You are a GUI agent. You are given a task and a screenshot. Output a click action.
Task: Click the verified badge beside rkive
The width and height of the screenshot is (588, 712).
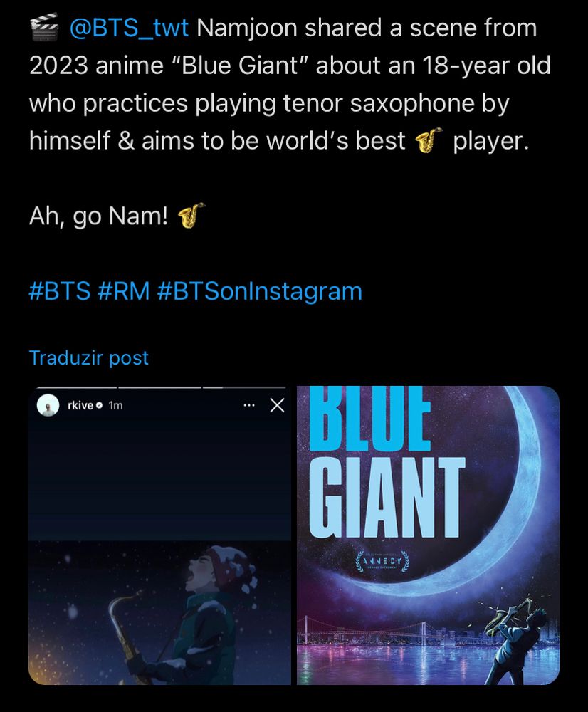[100, 405]
